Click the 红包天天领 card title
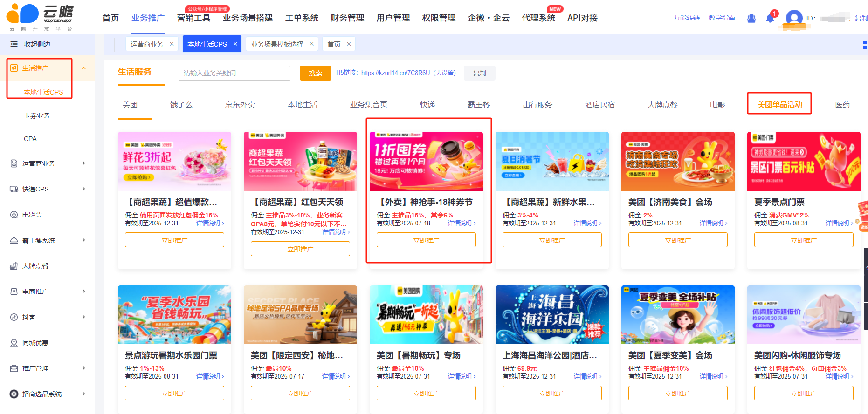This screenshot has height=414, width=868. (297, 202)
